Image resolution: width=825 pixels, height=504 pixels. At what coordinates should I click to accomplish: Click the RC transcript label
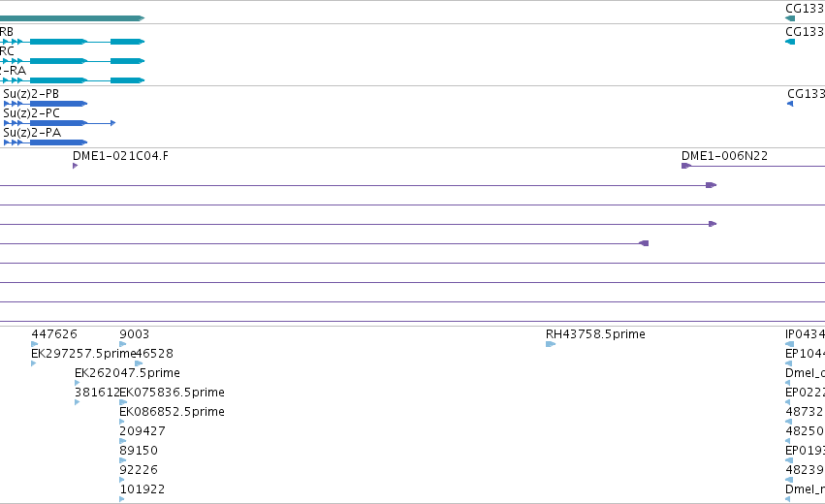pyautogui.click(x=7, y=51)
